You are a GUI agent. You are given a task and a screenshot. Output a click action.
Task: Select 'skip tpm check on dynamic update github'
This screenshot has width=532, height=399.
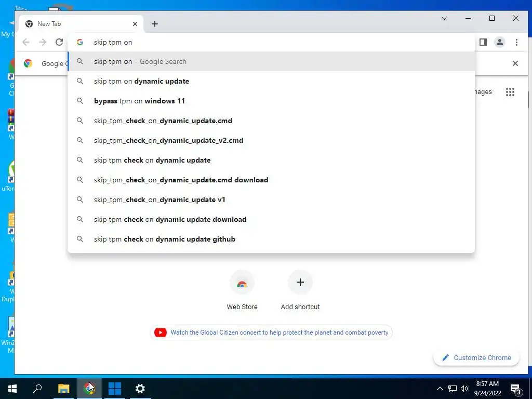tap(271, 239)
